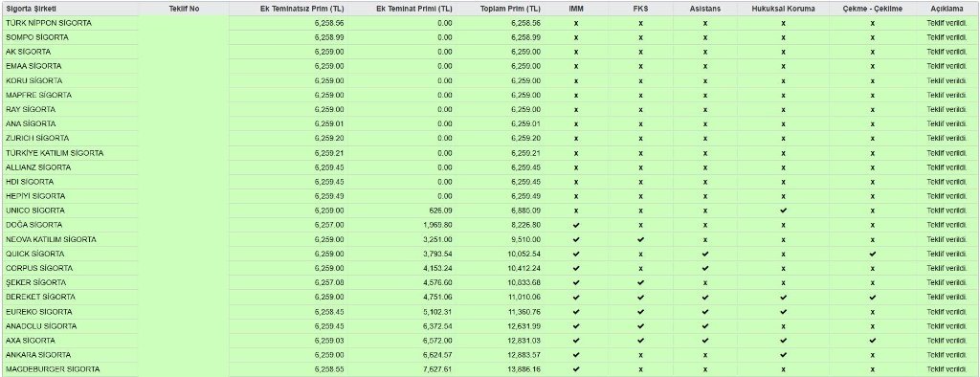The width and height of the screenshot is (980, 377).
Task: Click Asistans x mark for ALLIANZ SİGORTA
Action: [705, 167]
